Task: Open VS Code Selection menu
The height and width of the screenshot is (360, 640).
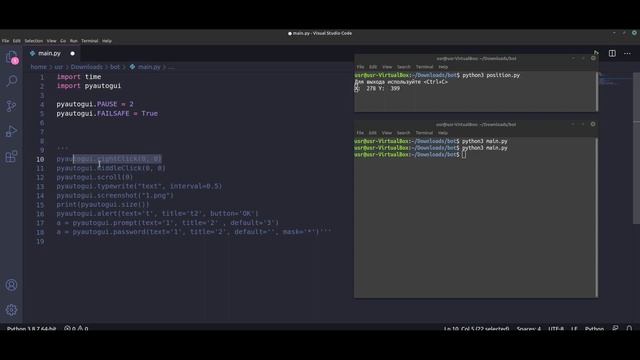Action: (x=33, y=41)
